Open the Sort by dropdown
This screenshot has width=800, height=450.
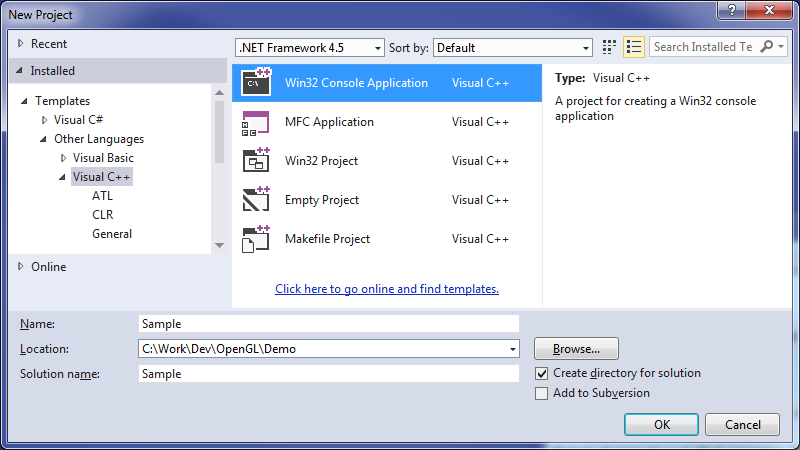click(x=512, y=47)
